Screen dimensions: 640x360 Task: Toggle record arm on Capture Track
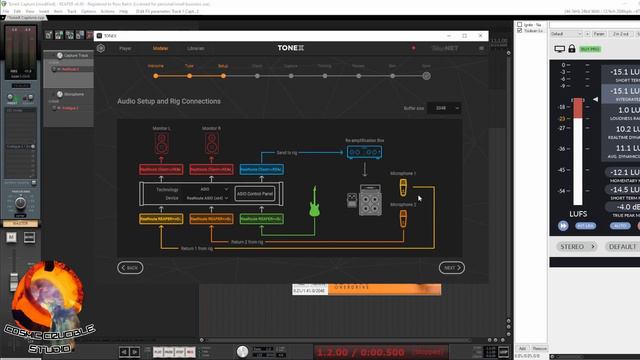[x=54, y=69]
